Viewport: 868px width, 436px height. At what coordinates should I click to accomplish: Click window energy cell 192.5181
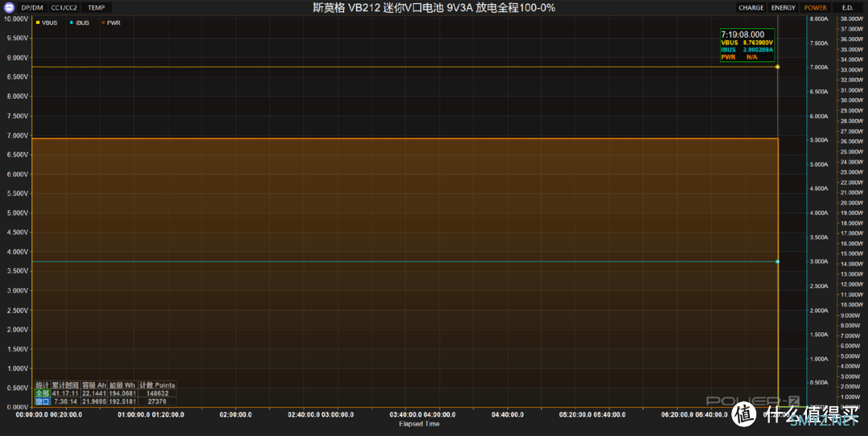122,401
